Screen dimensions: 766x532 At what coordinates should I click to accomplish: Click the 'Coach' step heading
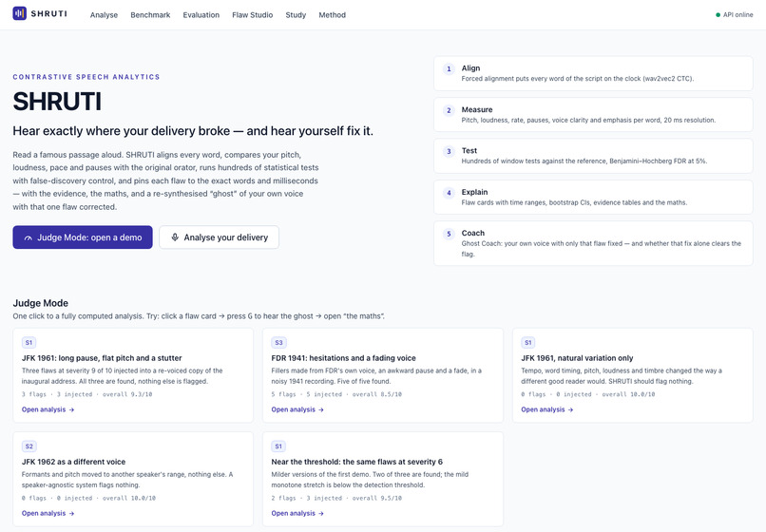473,233
